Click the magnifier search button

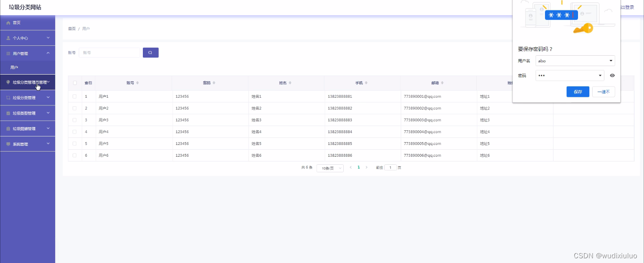coord(150,53)
